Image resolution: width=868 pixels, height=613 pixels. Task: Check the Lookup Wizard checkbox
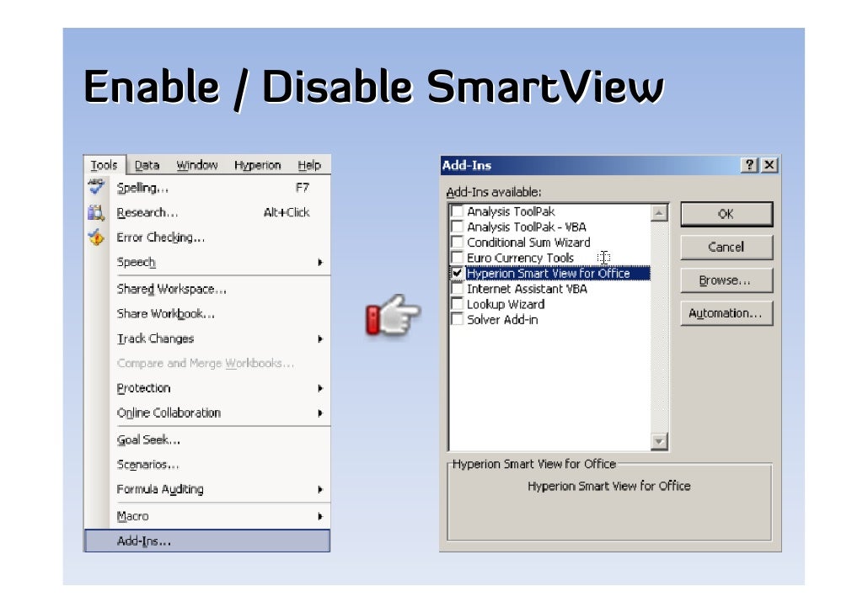pos(458,304)
